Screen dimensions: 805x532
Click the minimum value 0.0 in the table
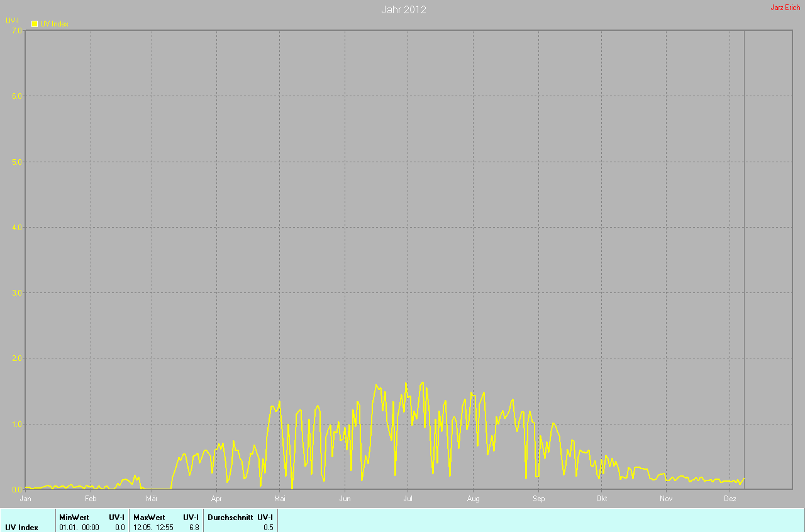[x=119, y=528]
